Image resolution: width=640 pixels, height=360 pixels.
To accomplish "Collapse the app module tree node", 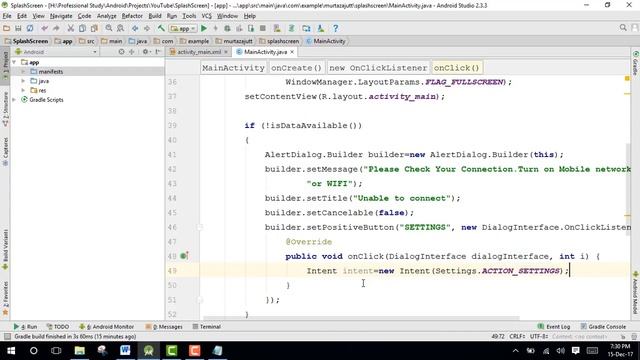I will click(x=15, y=62).
